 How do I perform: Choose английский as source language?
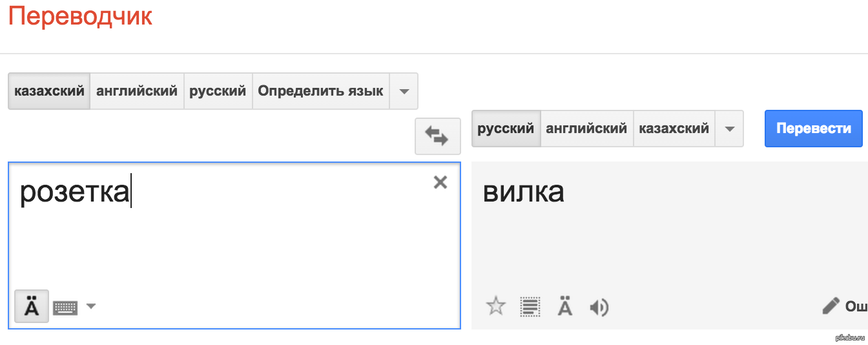pyautogui.click(x=137, y=91)
